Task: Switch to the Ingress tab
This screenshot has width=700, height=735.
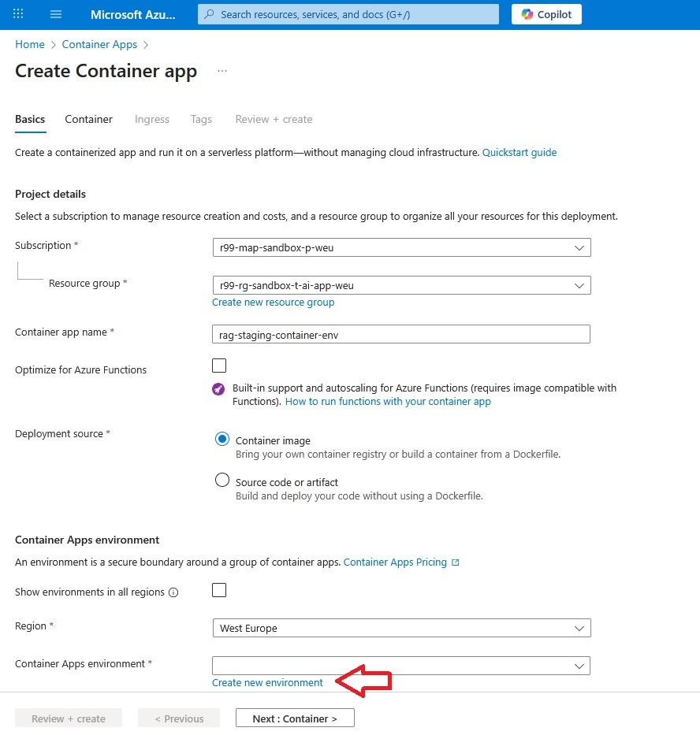Action: [x=151, y=119]
